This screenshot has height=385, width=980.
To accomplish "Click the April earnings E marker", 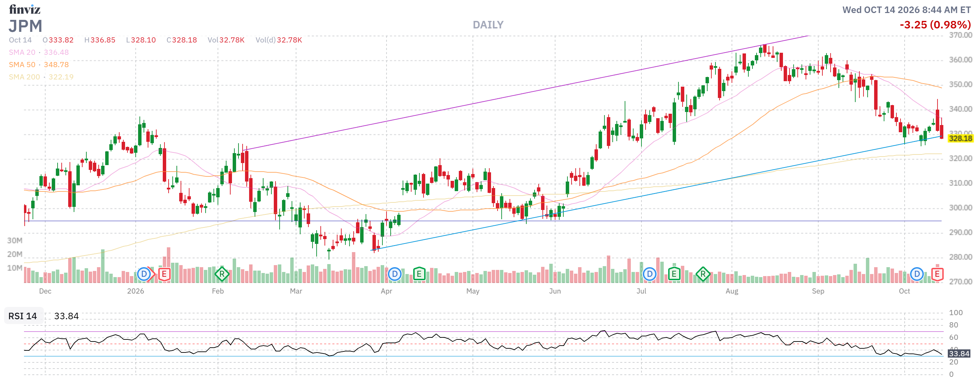I will (x=419, y=274).
